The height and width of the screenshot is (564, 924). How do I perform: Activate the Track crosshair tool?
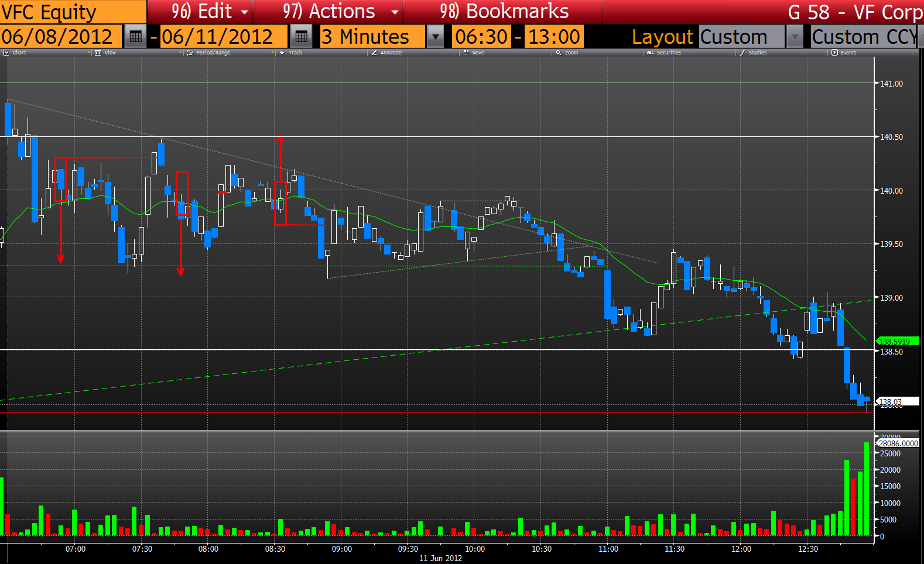pyautogui.click(x=282, y=53)
